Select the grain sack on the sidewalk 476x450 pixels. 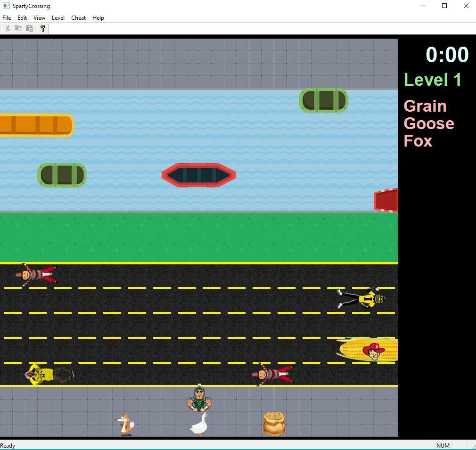click(x=274, y=424)
